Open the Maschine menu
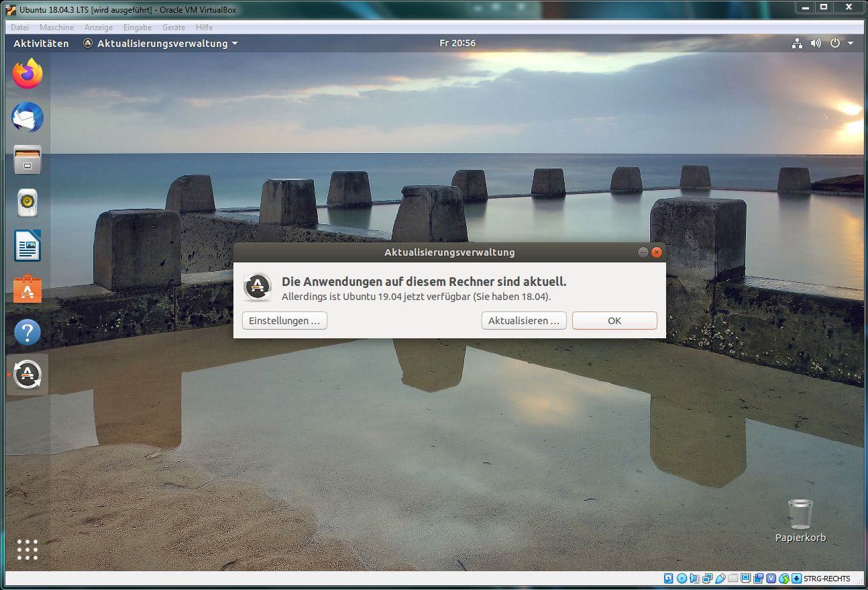The width and height of the screenshot is (868, 590). coord(56,28)
